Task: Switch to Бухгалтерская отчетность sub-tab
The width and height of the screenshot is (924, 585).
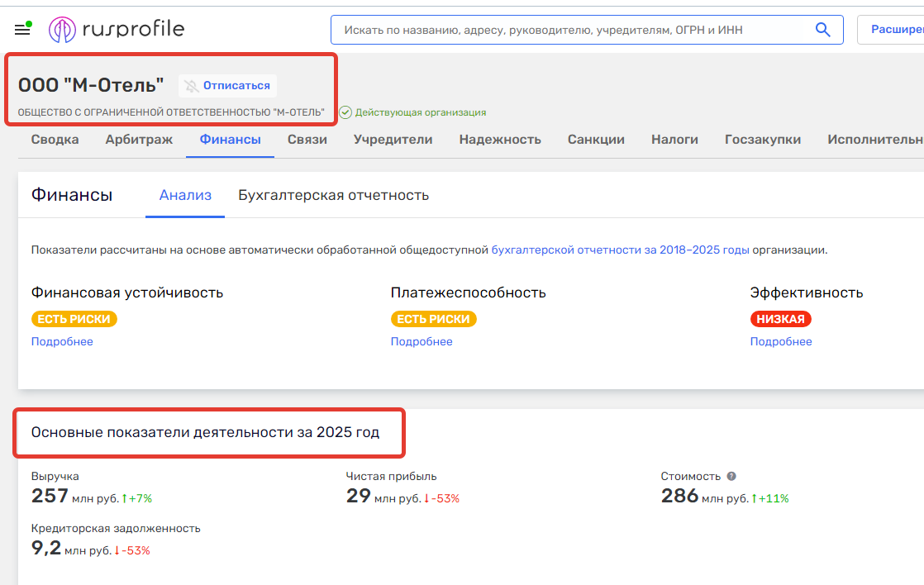Action: point(333,196)
